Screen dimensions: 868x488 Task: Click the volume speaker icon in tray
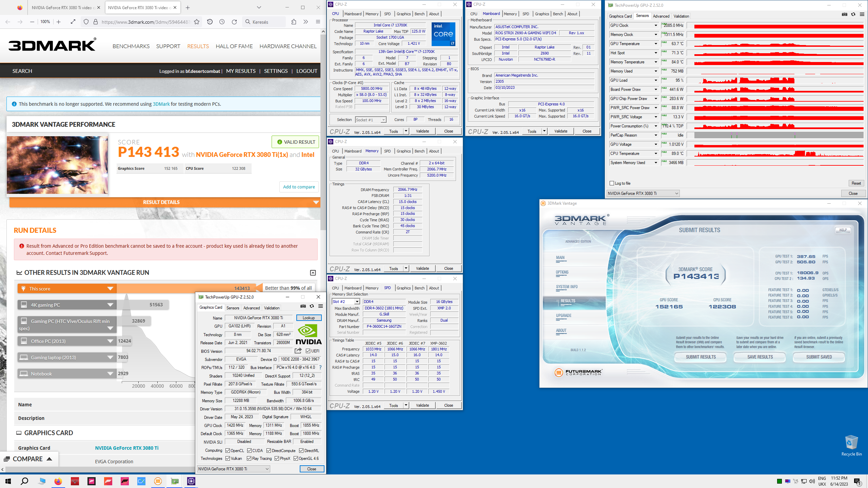coord(812,481)
